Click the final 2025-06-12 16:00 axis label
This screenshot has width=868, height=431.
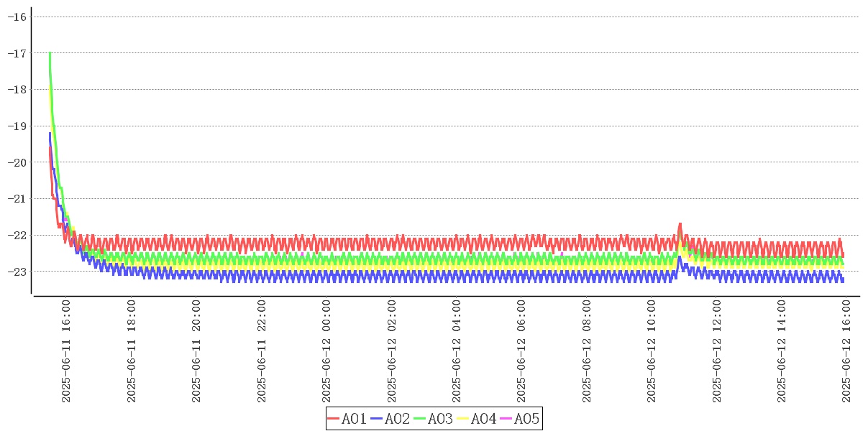point(846,351)
